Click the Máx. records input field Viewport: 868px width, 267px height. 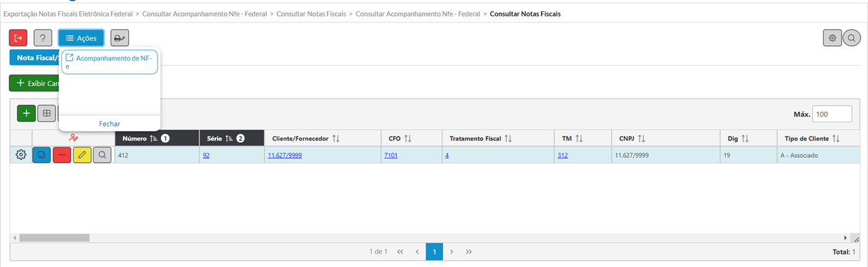(x=832, y=114)
